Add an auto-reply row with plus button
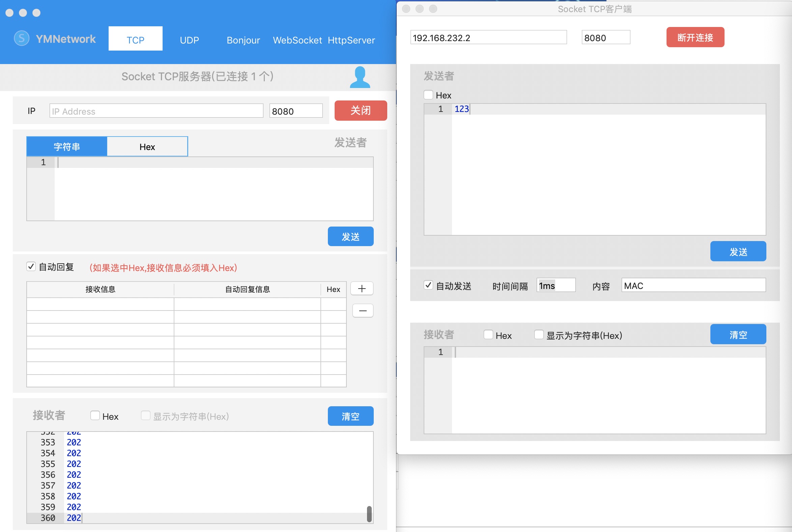The width and height of the screenshot is (792, 532). [x=362, y=289]
